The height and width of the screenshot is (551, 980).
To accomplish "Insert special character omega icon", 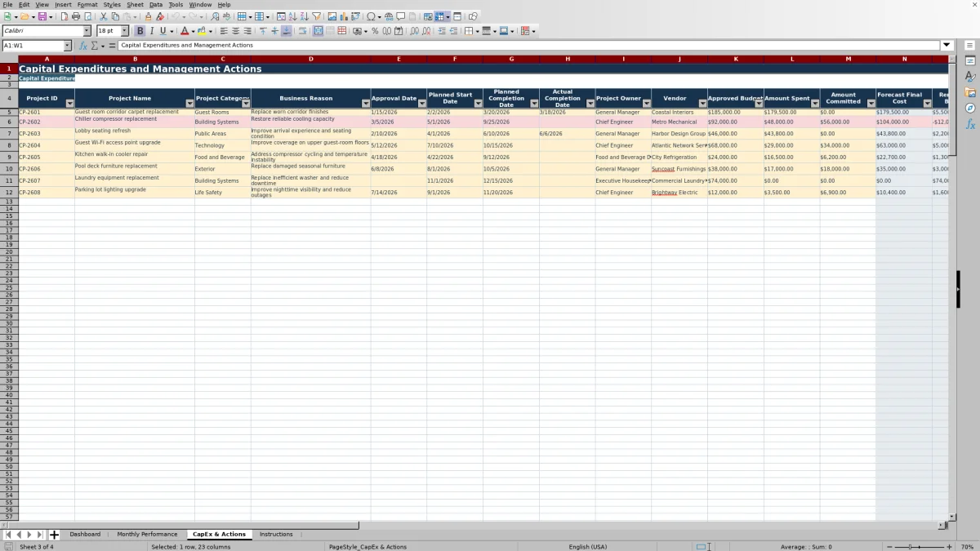I will (372, 16).
